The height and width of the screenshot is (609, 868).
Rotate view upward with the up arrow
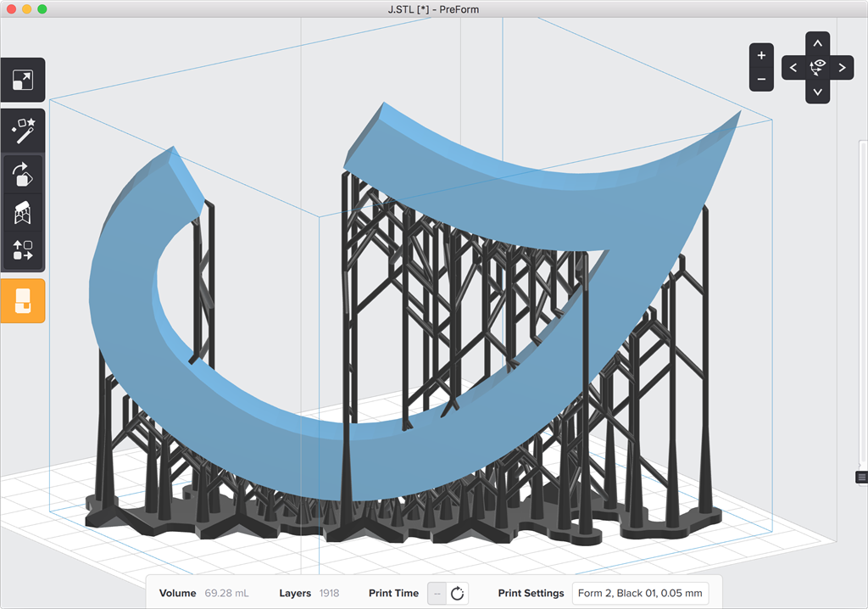(817, 43)
